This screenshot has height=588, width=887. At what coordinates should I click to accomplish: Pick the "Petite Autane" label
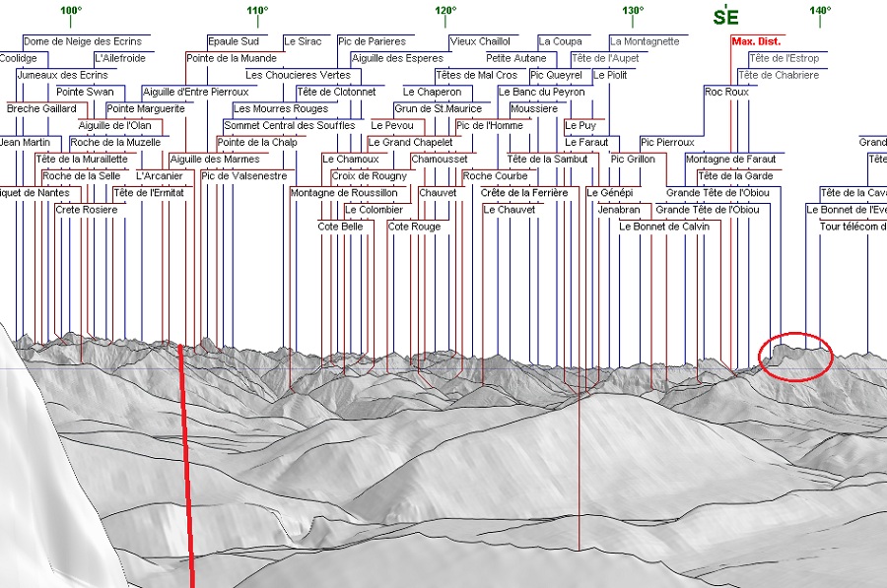pos(515,58)
